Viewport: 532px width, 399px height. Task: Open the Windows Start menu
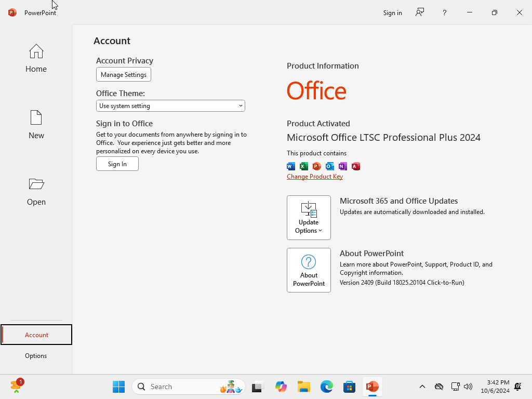click(119, 387)
